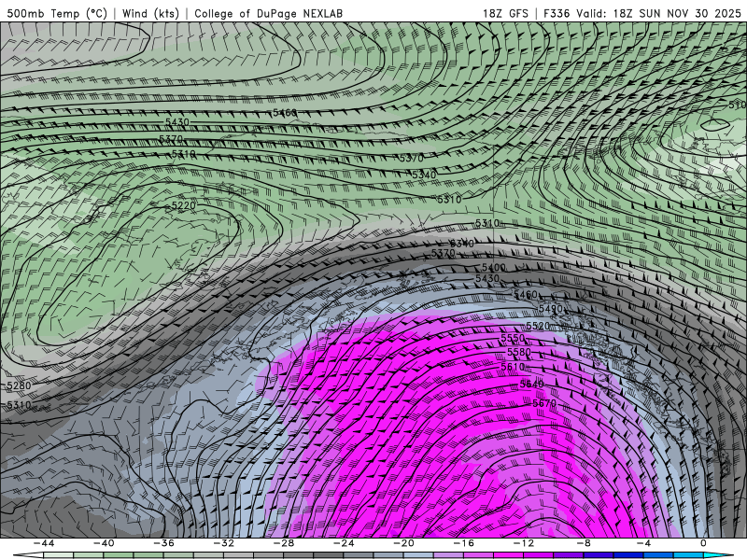747x560 pixels.
Task: Click the -40 color scale value
Action: [104, 543]
